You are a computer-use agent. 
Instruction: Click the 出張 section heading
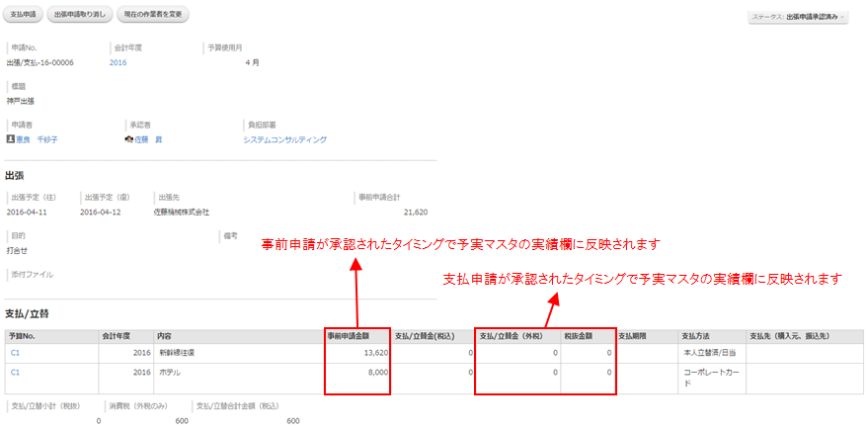click(x=15, y=176)
